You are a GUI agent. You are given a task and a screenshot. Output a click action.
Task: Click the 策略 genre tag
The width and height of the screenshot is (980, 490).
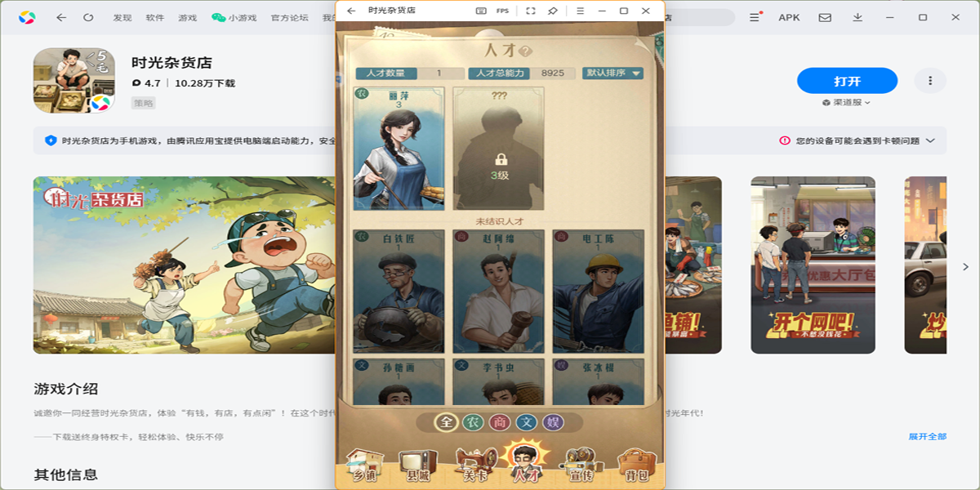tap(144, 103)
